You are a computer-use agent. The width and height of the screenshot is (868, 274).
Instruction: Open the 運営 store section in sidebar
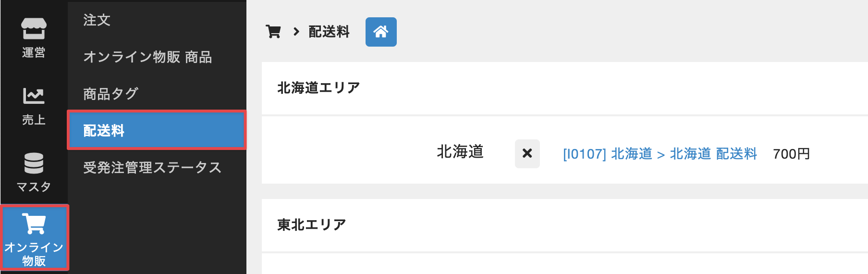pyautogui.click(x=34, y=37)
